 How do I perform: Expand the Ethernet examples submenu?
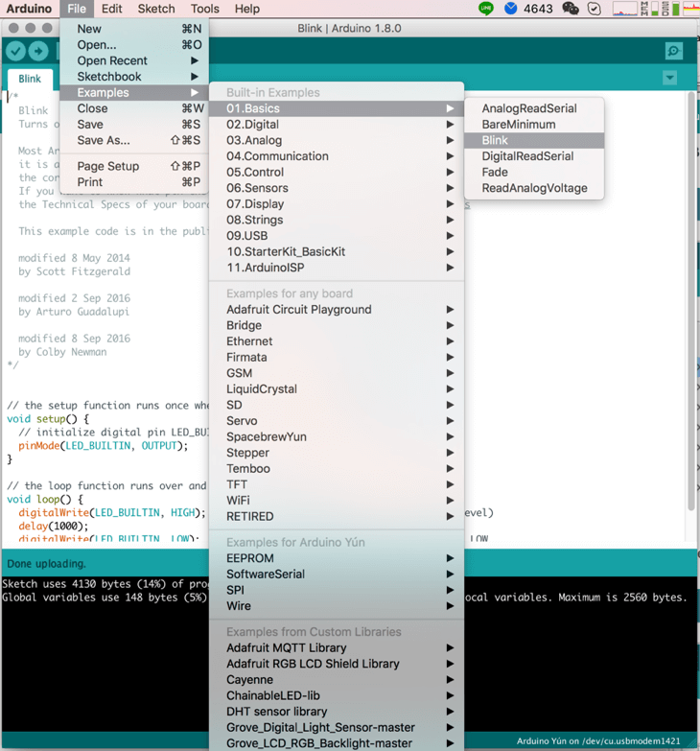point(337,341)
